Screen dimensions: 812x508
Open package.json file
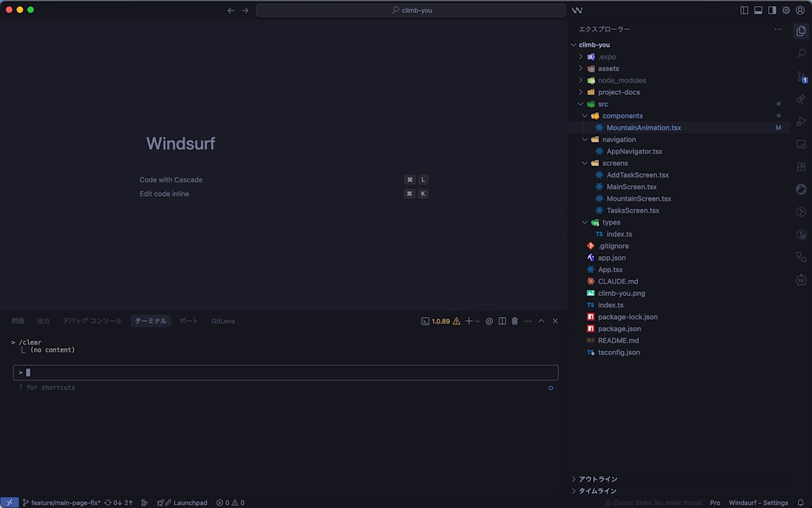619,329
